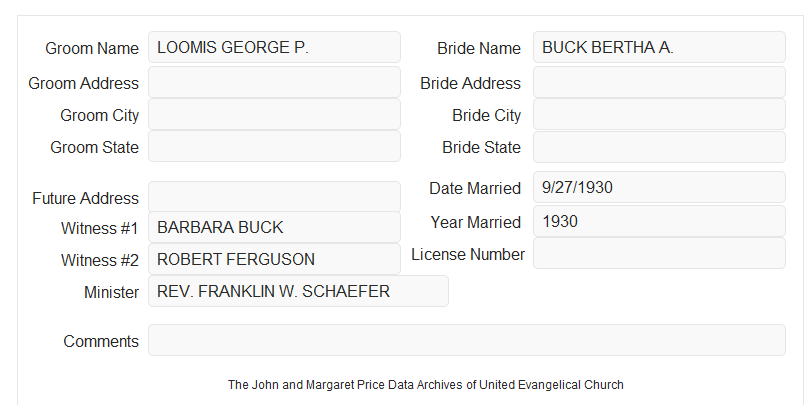Click the Groom Name label text
Viewport: 805px width, 405px height.
(x=92, y=48)
